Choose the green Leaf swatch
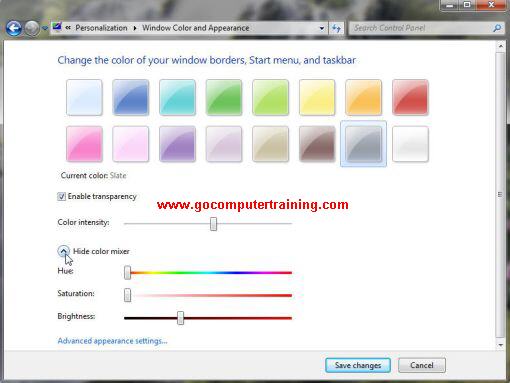510x383 pixels. point(224,97)
